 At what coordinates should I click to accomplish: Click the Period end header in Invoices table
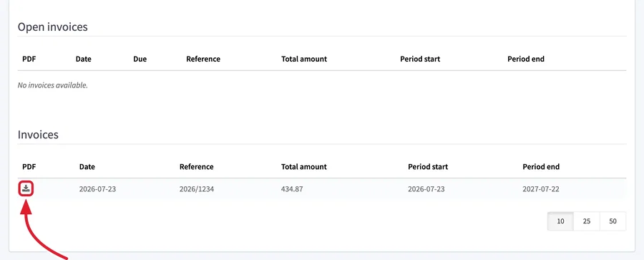tap(541, 167)
